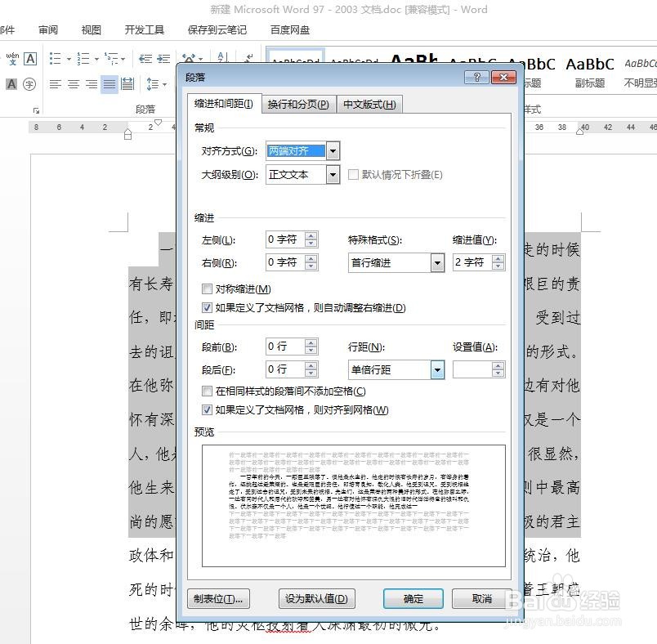Image resolution: width=657 pixels, height=644 pixels.
Task: Toggle the 对称缩进(M) checkbox
Action: tap(207, 288)
